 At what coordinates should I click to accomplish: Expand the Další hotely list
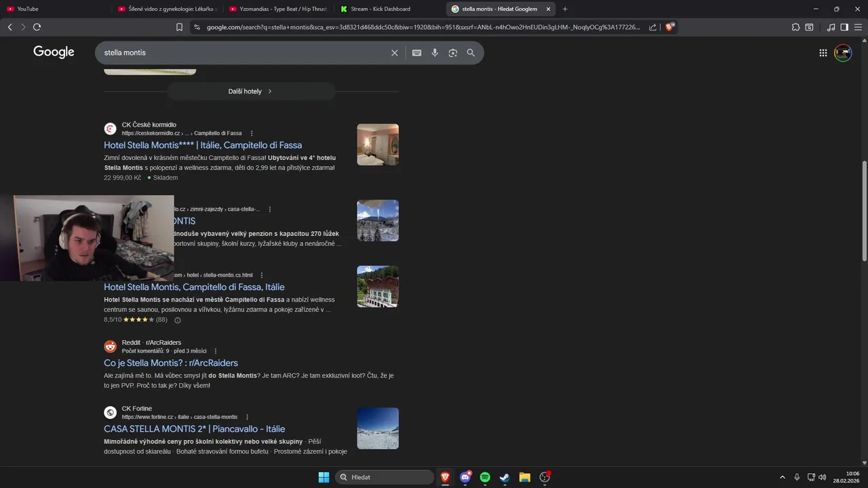(x=251, y=91)
